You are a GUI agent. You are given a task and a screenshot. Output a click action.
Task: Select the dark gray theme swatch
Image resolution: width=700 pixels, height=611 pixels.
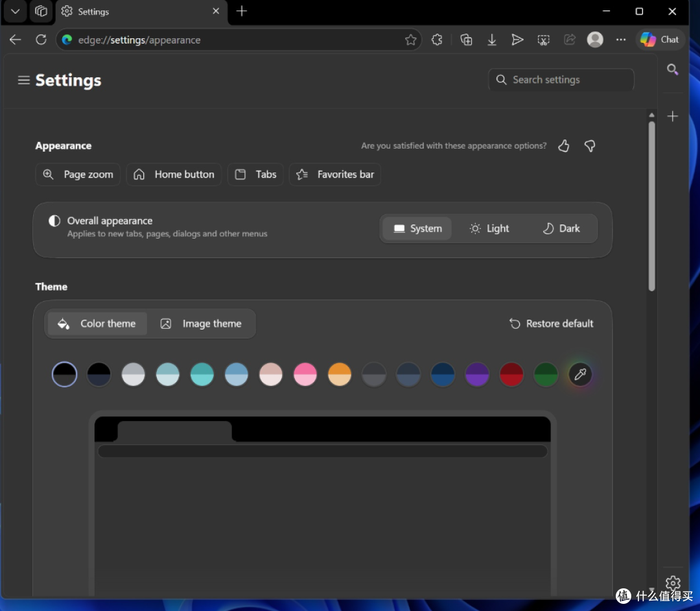(x=374, y=374)
